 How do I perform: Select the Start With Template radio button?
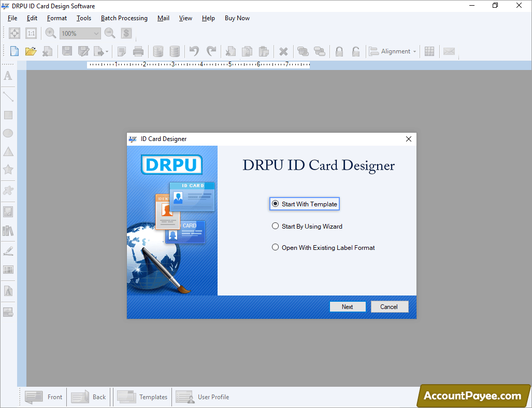click(275, 204)
